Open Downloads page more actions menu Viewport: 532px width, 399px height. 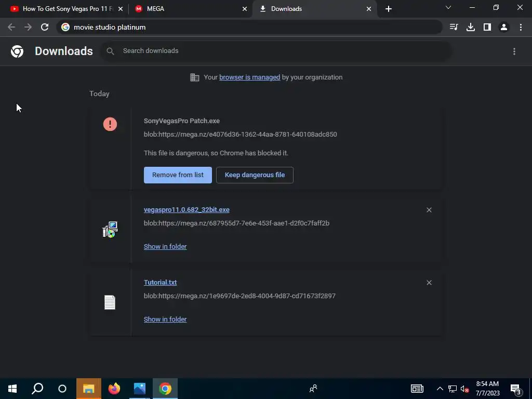click(514, 51)
